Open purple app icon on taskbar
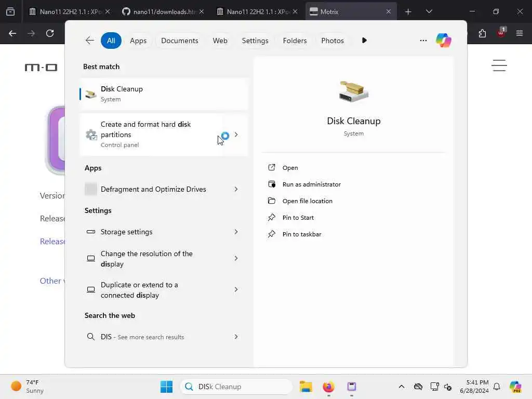Screen dimensions: 532x399 pos(352,387)
